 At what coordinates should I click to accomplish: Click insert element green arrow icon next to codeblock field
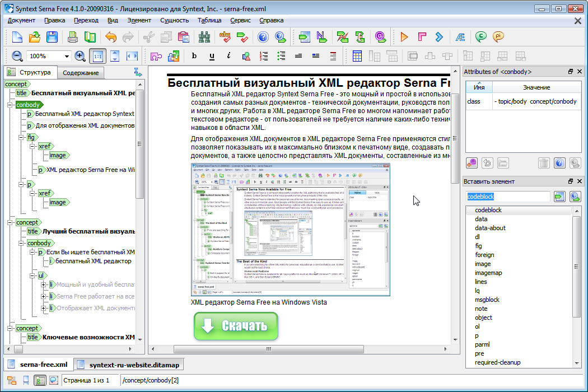click(x=559, y=196)
